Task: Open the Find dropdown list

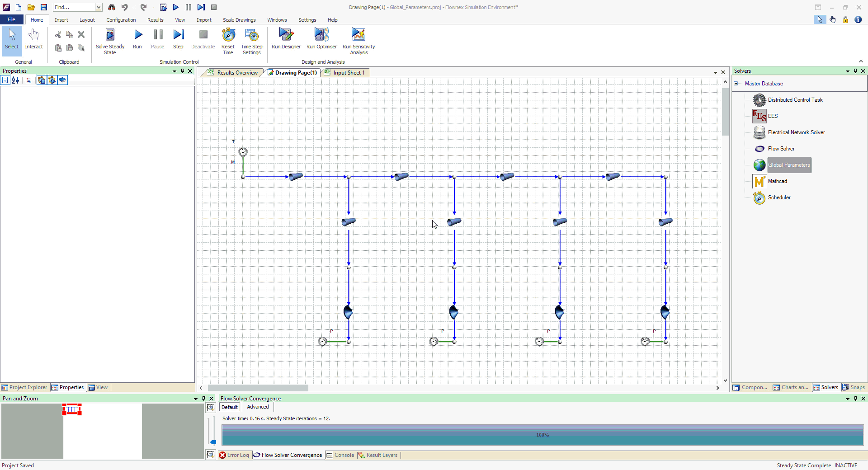Action: tap(99, 7)
